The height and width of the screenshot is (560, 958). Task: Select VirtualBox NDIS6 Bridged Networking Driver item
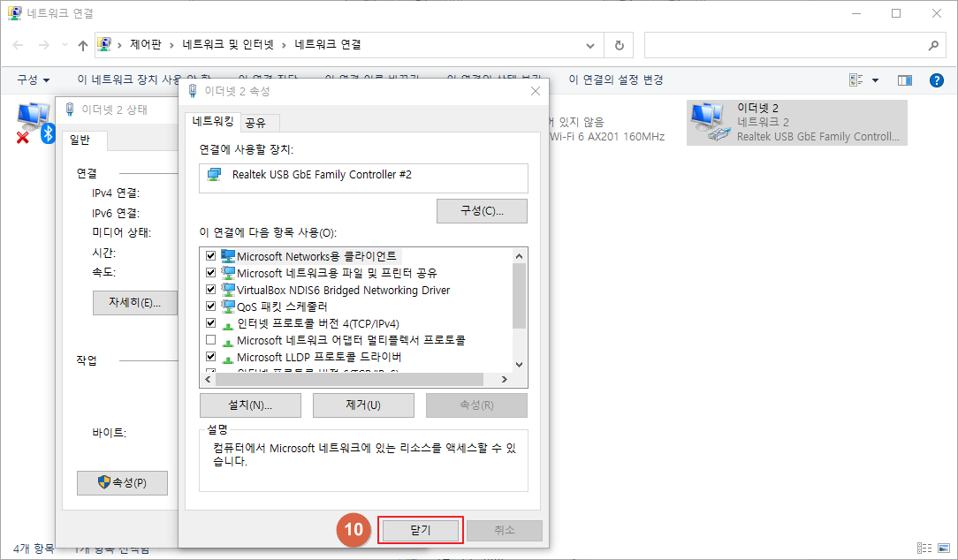[344, 290]
